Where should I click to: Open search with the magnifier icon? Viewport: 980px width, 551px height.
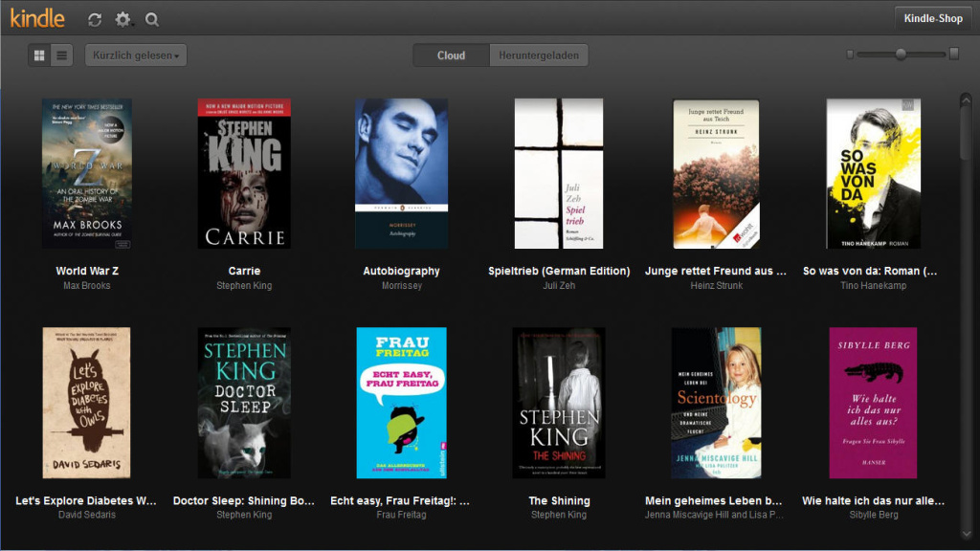coord(152,20)
